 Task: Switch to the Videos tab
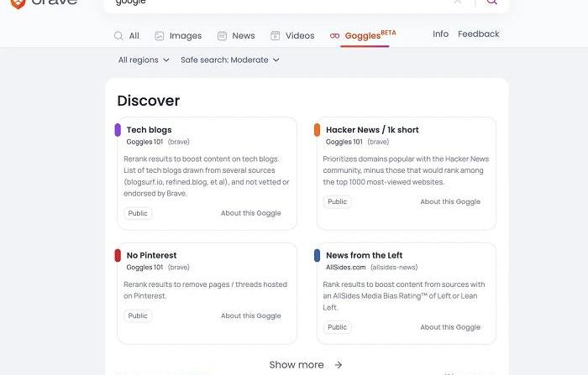pyautogui.click(x=292, y=36)
